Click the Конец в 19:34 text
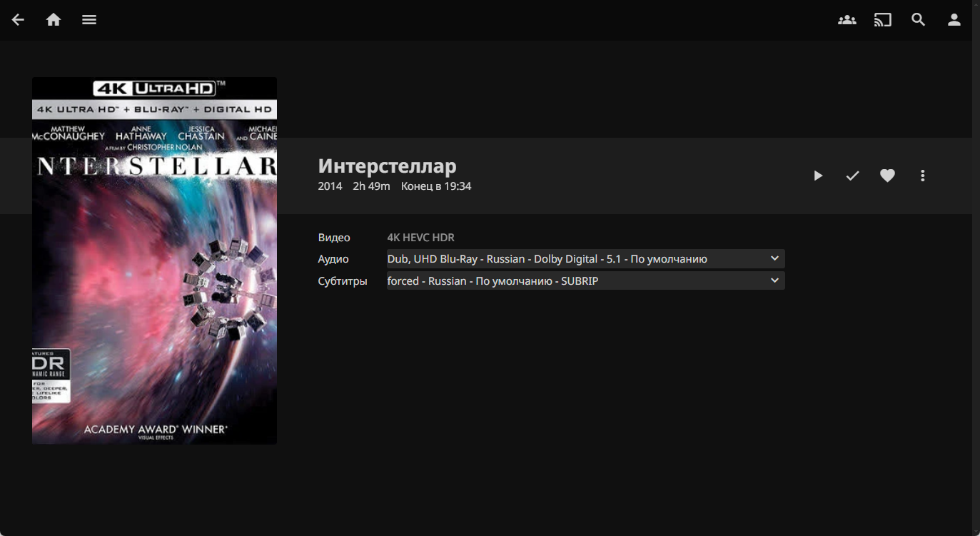This screenshot has width=980, height=536. (x=436, y=186)
